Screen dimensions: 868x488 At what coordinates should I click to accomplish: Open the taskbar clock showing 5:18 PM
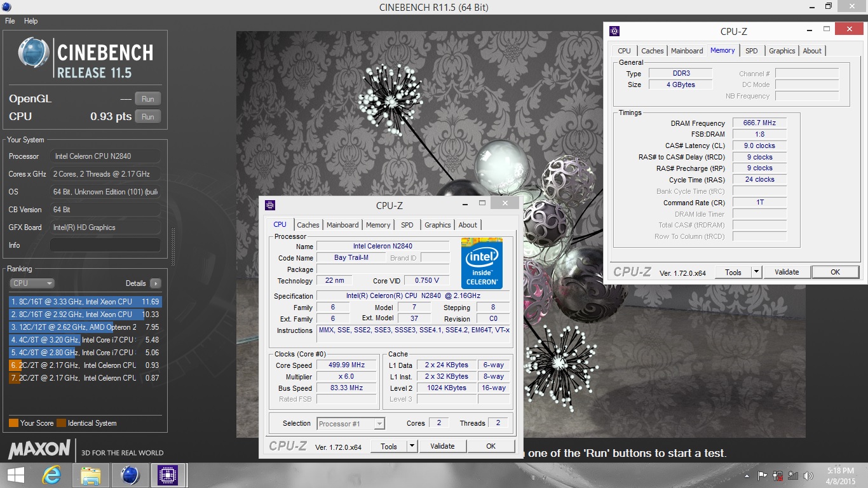click(842, 475)
